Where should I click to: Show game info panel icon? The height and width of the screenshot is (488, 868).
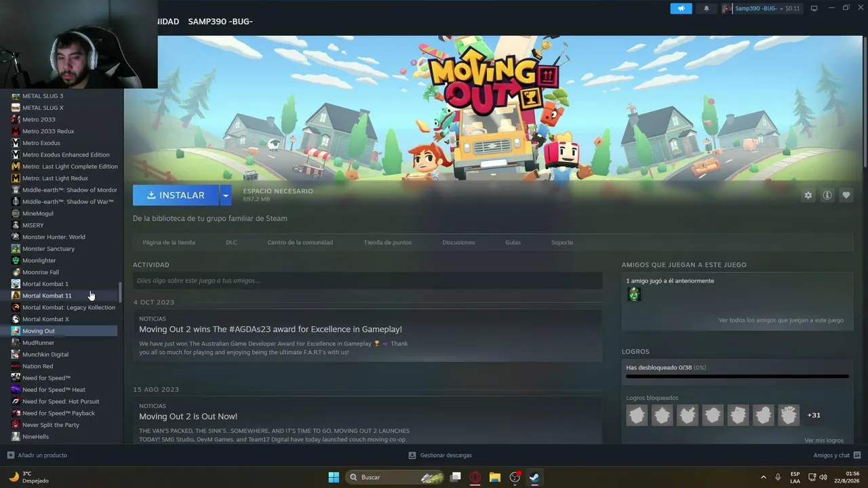click(827, 195)
